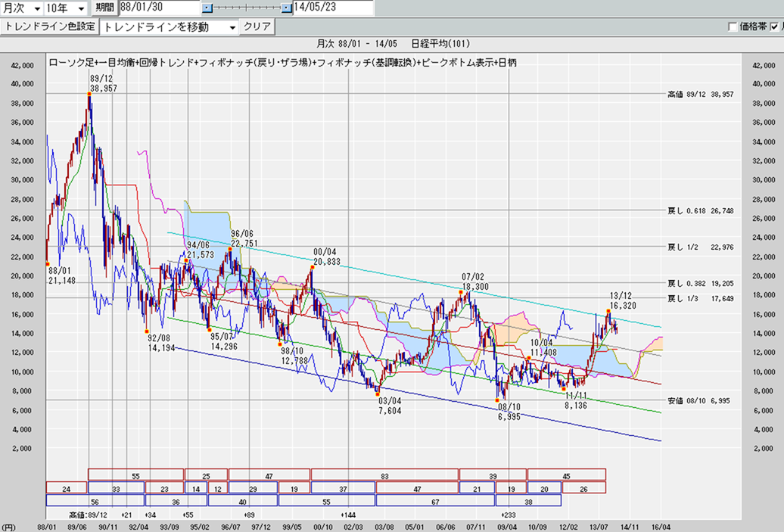This screenshot has width=784, height=532.
Task: Click the red cycle box labeled 26
Action: click(584, 488)
